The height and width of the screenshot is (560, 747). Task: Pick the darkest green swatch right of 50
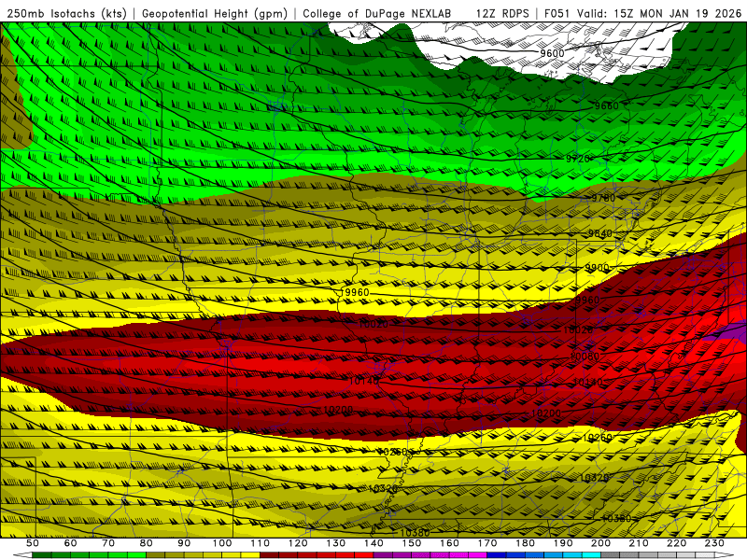(42, 555)
